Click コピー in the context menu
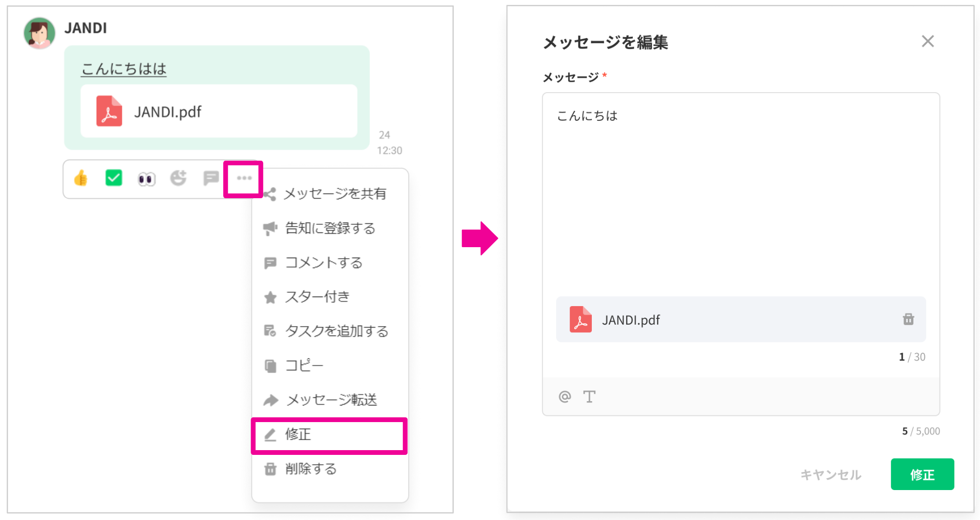This screenshot has width=980, height=520. pyautogui.click(x=304, y=366)
